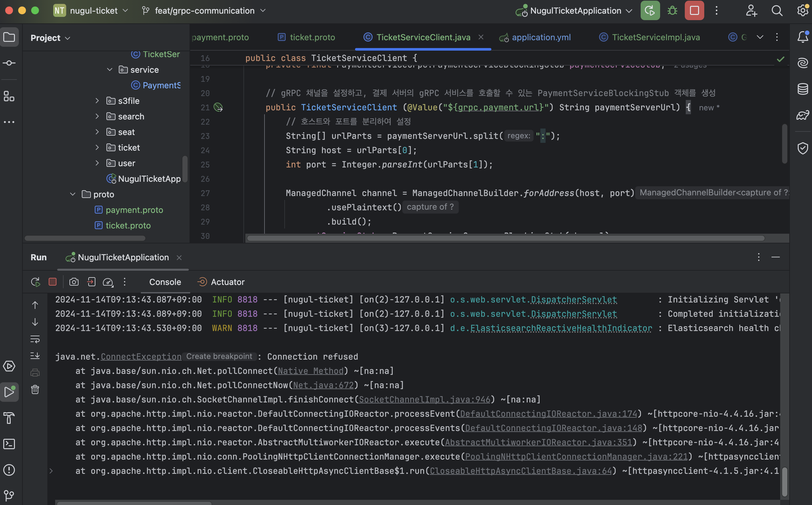Open DefaultConnectingIOReactor.java:174 link
The image size is (812, 505).
tap(548, 414)
